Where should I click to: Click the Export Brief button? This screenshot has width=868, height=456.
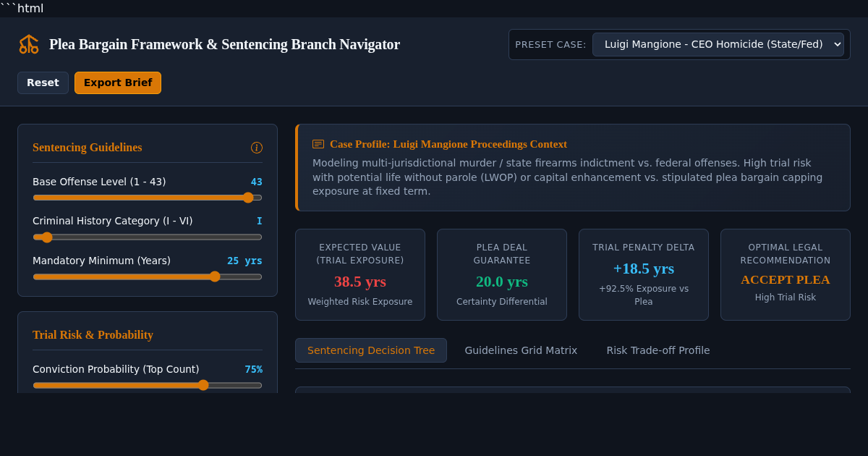118,83
